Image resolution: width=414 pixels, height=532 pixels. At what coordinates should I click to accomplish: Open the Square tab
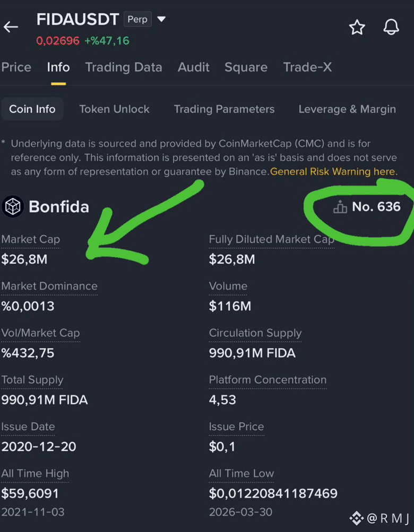(x=246, y=67)
